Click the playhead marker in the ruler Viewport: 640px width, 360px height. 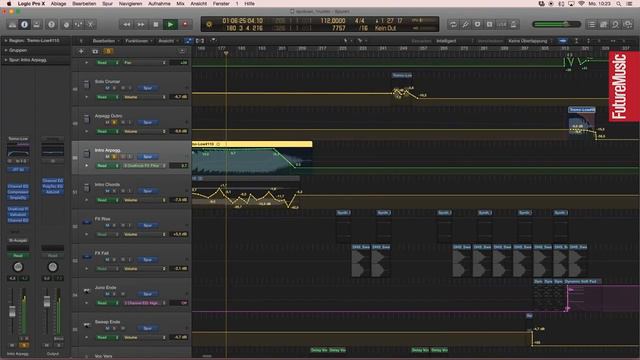(226, 53)
